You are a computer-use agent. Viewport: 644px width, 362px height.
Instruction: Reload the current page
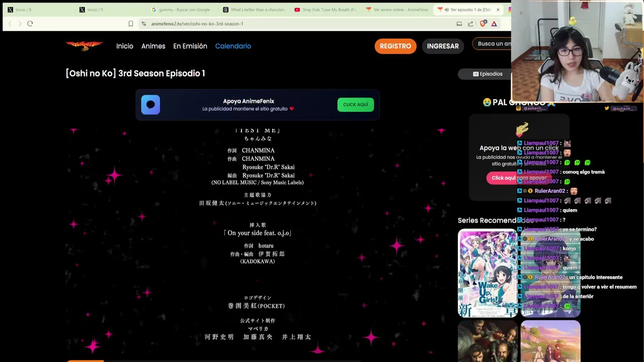pyautogui.click(x=30, y=24)
